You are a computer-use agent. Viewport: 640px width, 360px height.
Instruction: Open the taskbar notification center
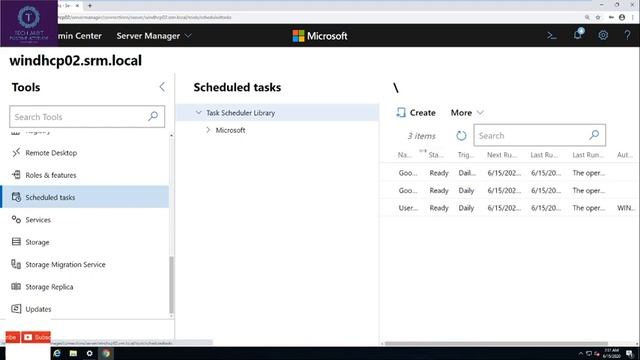(x=630, y=354)
